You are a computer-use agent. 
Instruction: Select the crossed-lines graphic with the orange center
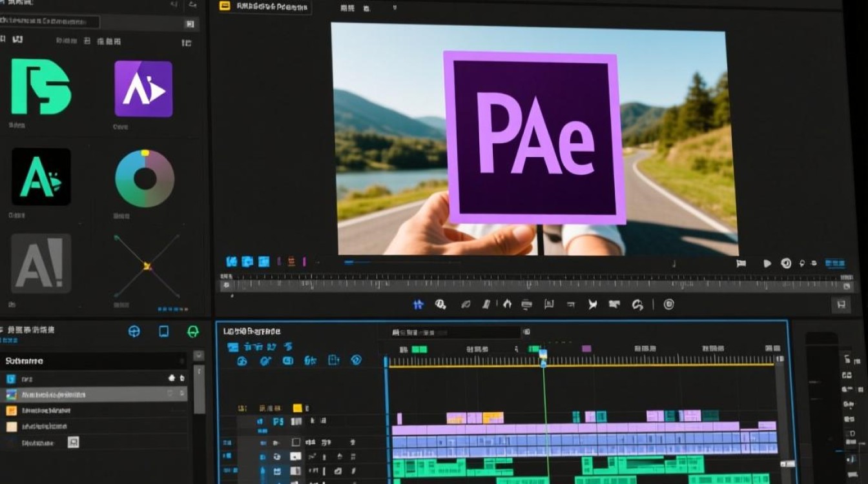click(x=147, y=265)
